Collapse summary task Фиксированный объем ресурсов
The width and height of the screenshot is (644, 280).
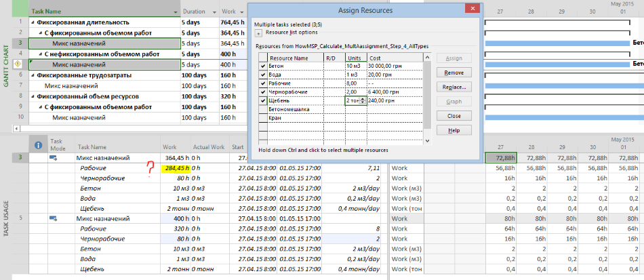[x=33, y=97]
